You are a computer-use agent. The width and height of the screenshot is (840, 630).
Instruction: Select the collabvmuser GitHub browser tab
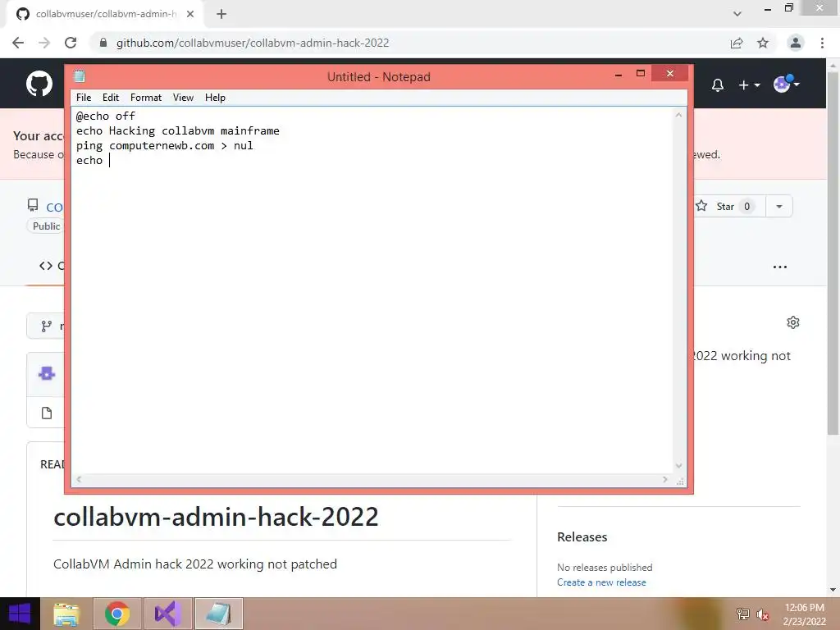coord(104,15)
